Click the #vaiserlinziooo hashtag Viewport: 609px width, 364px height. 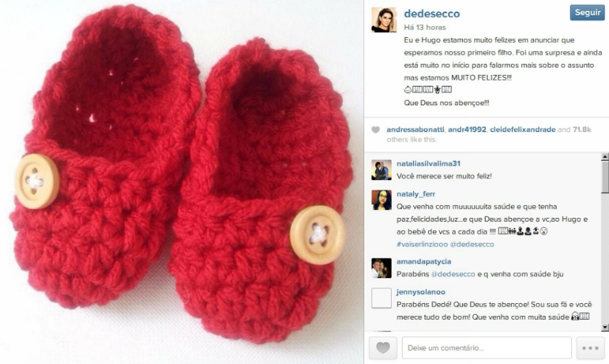coord(422,244)
